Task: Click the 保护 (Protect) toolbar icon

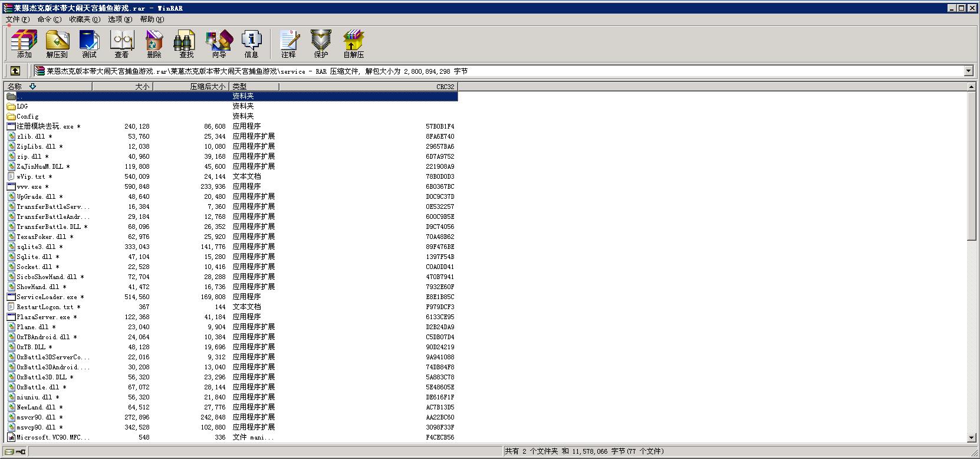Action: [321, 44]
